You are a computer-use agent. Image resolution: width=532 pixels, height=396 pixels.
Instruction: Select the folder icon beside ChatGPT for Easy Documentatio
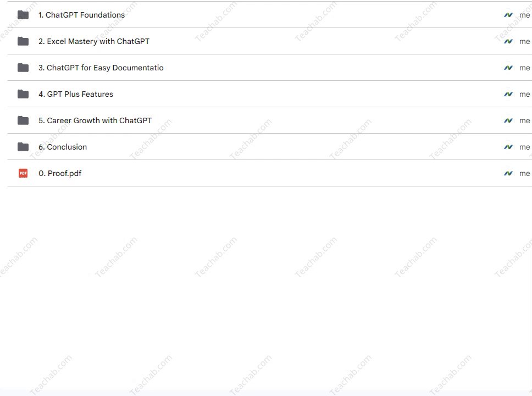click(x=23, y=68)
